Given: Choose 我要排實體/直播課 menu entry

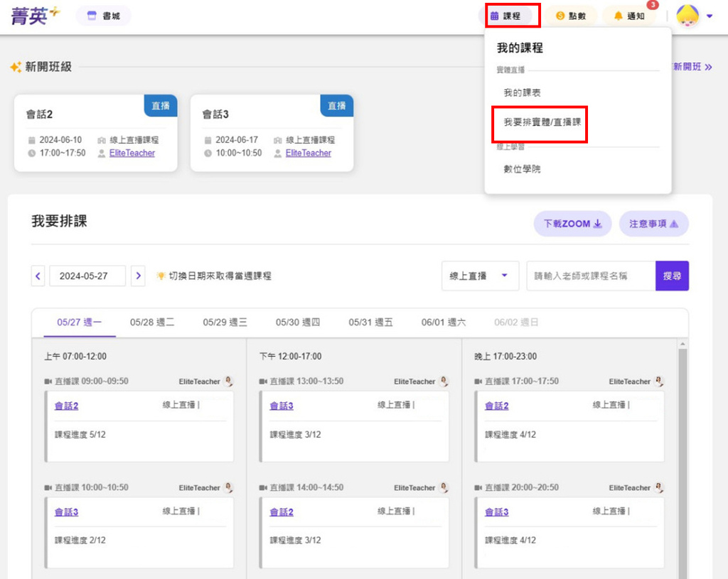Looking at the screenshot, I should (x=542, y=122).
